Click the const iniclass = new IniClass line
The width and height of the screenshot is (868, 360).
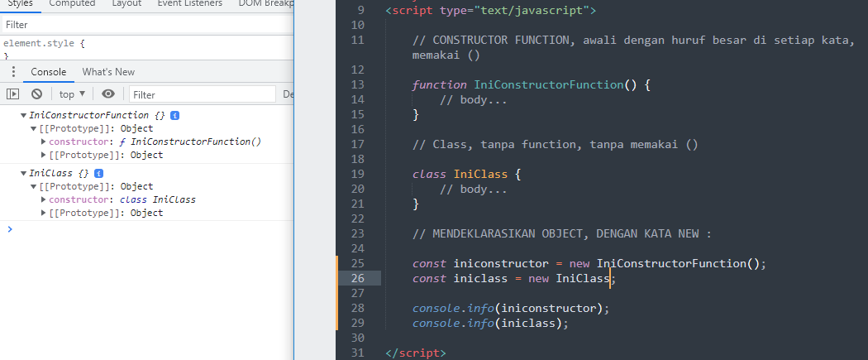(513, 278)
